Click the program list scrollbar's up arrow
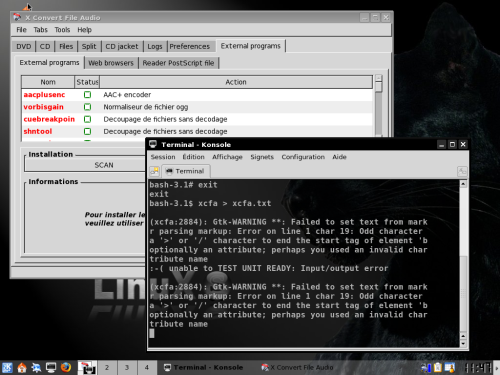Viewport: 500px width, 375px height. coord(378,78)
